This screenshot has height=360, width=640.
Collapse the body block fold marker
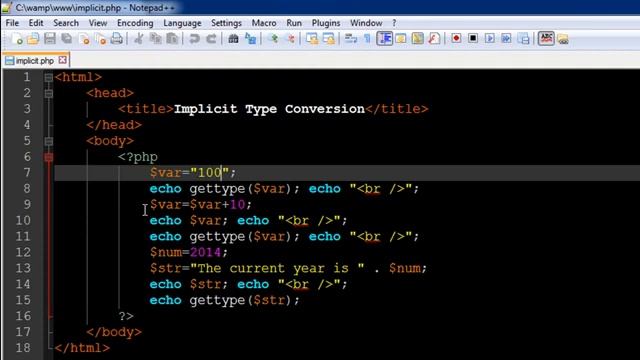[49, 141]
